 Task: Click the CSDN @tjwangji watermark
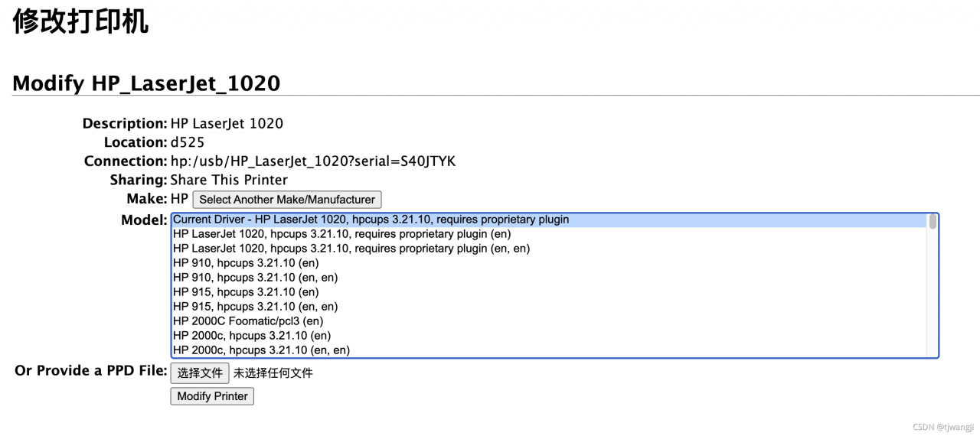[x=943, y=428]
